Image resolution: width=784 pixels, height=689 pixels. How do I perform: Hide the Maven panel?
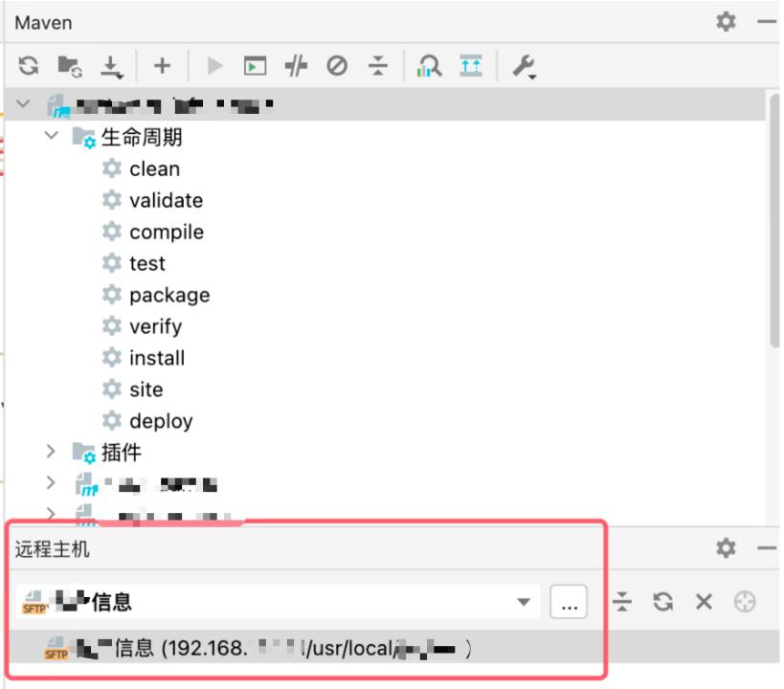pyautogui.click(x=767, y=21)
